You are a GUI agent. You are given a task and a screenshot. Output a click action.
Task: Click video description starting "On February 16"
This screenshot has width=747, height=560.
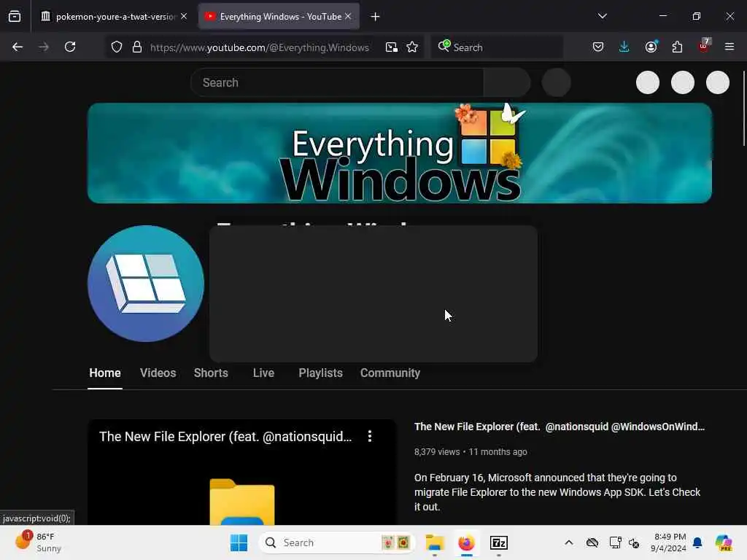click(557, 492)
